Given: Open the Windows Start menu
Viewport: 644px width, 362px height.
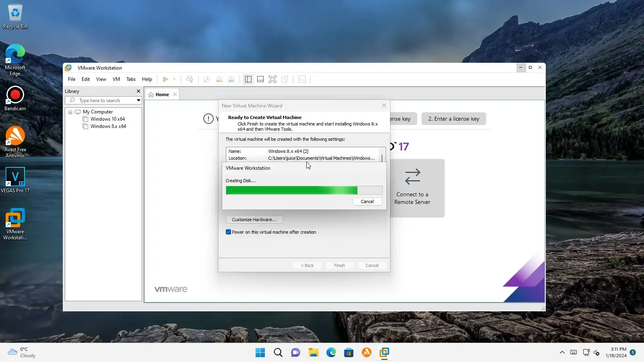Looking at the screenshot, I should [260, 353].
